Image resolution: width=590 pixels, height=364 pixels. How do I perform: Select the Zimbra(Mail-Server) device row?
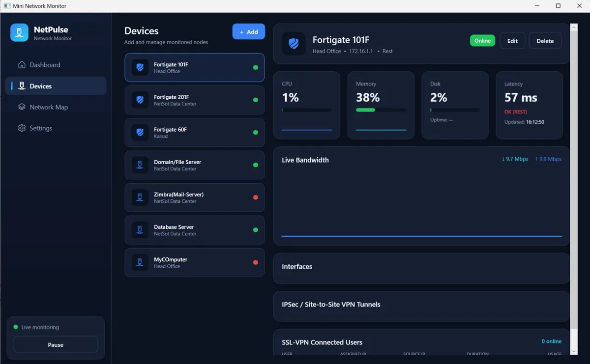194,197
